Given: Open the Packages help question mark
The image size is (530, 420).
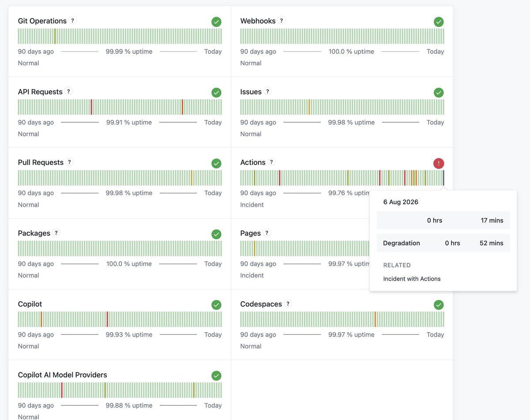Looking at the screenshot, I should [x=56, y=232].
